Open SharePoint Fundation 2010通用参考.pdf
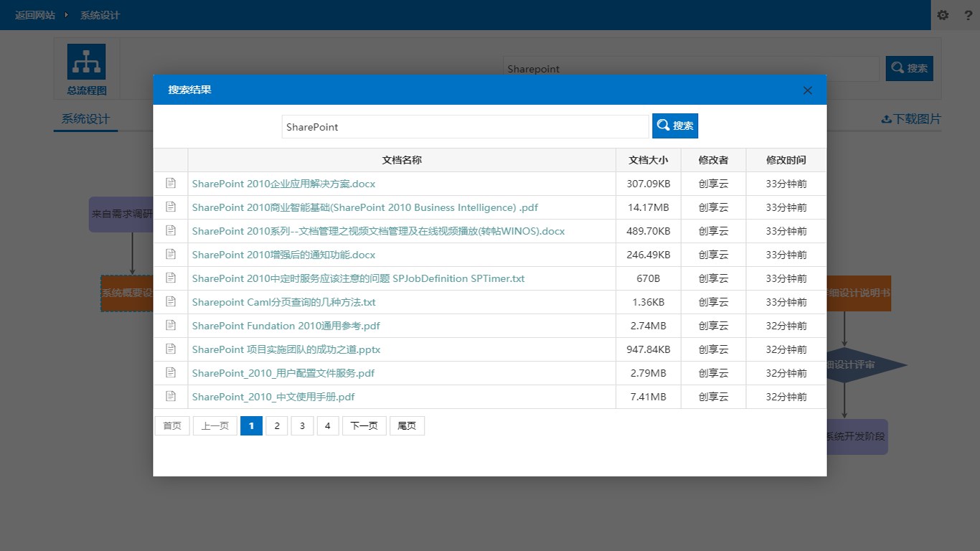Image resolution: width=980 pixels, height=551 pixels. [286, 326]
